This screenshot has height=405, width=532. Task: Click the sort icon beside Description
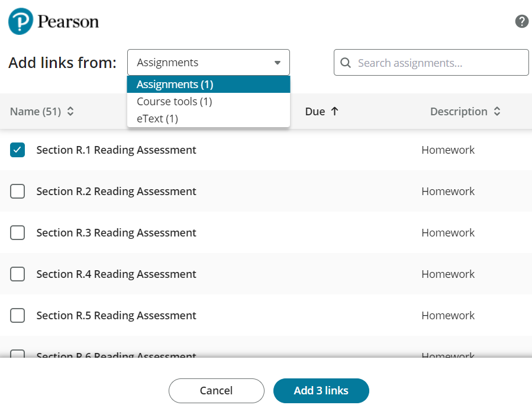tap(497, 111)
